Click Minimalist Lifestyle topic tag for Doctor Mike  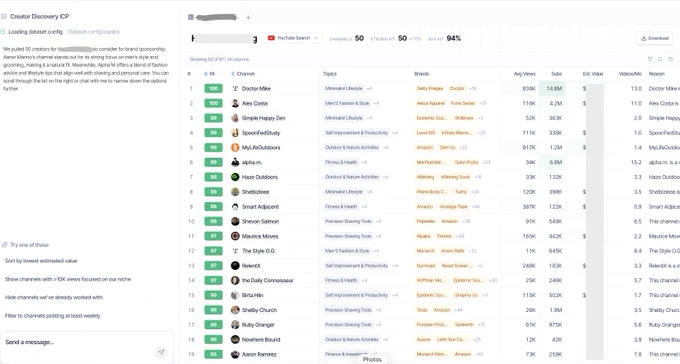click(x=344, y=89)
